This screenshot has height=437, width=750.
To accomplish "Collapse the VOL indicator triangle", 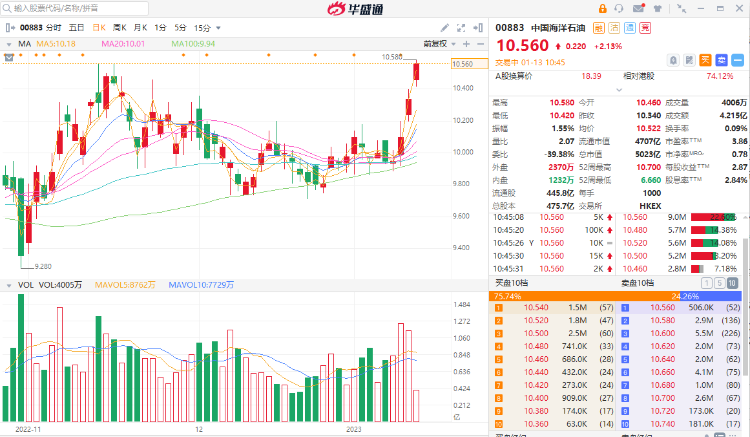I will [9, 285].
